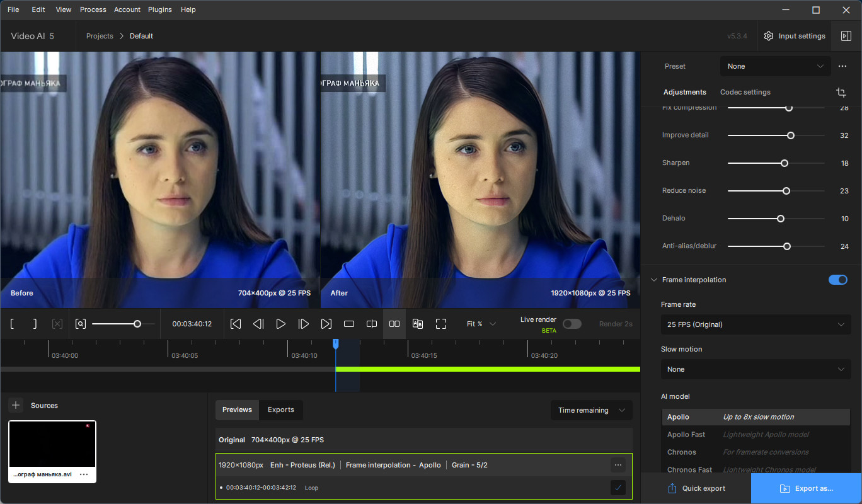The width and height of the screenshot is (862, 504).
Task: Switch to the A/B comparison view icon
Action: coord(417,324)
